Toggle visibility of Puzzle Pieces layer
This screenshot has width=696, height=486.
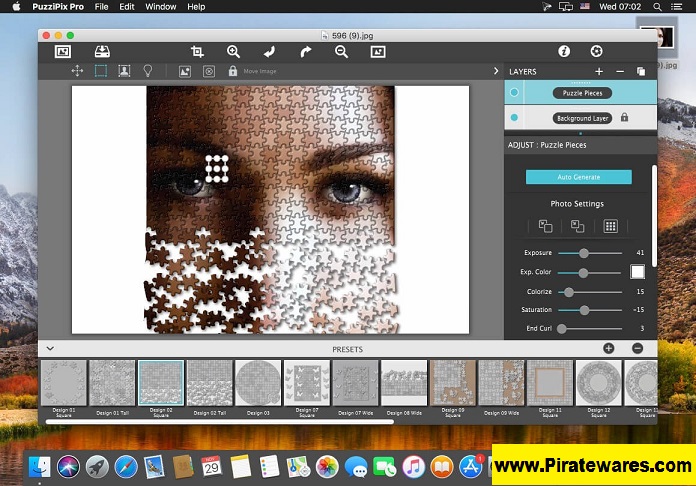coord(515,93)
